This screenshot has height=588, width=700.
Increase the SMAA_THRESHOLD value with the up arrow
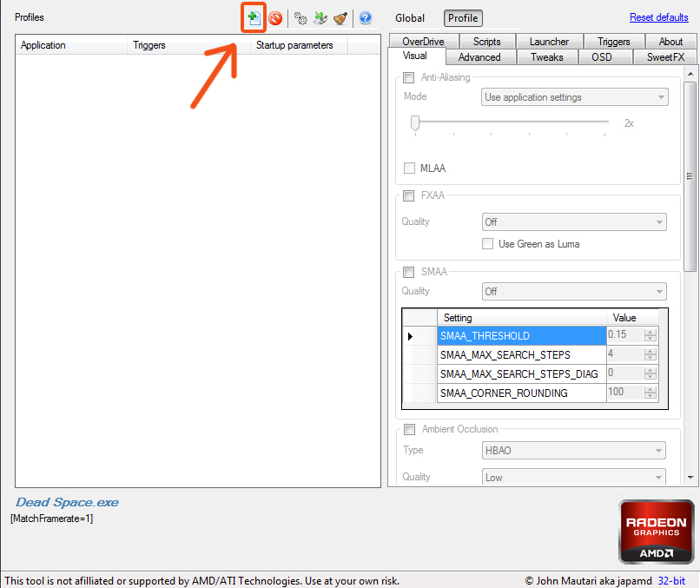click(650, 332)
